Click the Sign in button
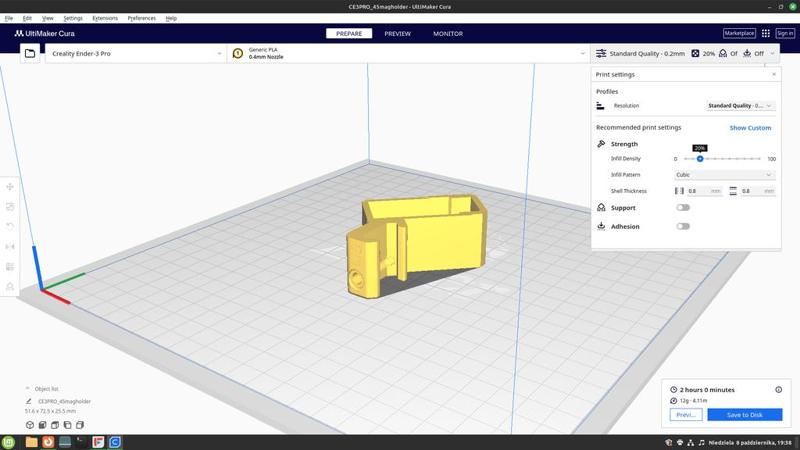The image size is (800, 450). click(785, 33)
